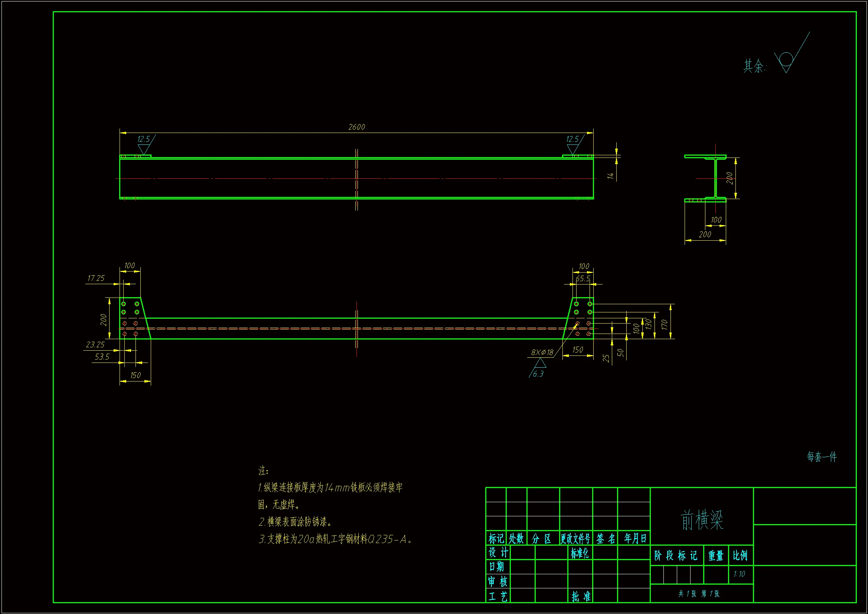Select the 53.5 dimension label
Image resolution: width=868 pixels, height=614 pixels.
pos(102,357)
